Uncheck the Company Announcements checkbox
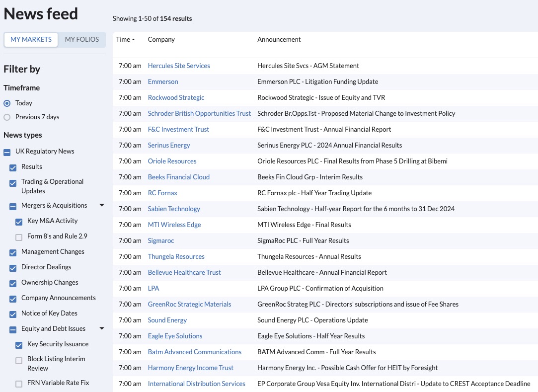 click(13, 299)
